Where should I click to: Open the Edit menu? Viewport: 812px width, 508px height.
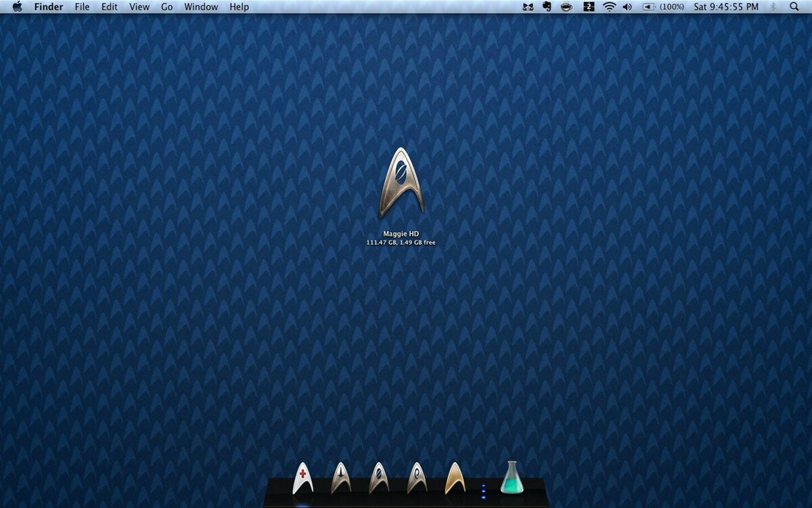click(109, 7)
